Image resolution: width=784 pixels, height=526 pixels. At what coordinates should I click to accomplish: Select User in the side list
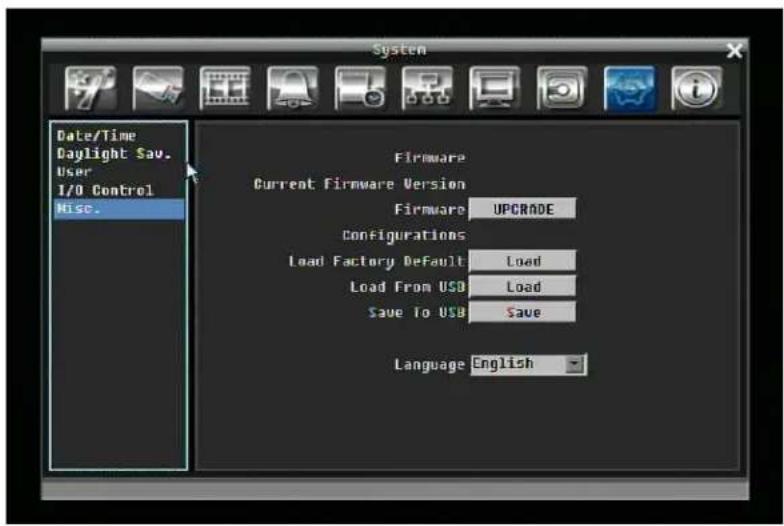point(74,172)
